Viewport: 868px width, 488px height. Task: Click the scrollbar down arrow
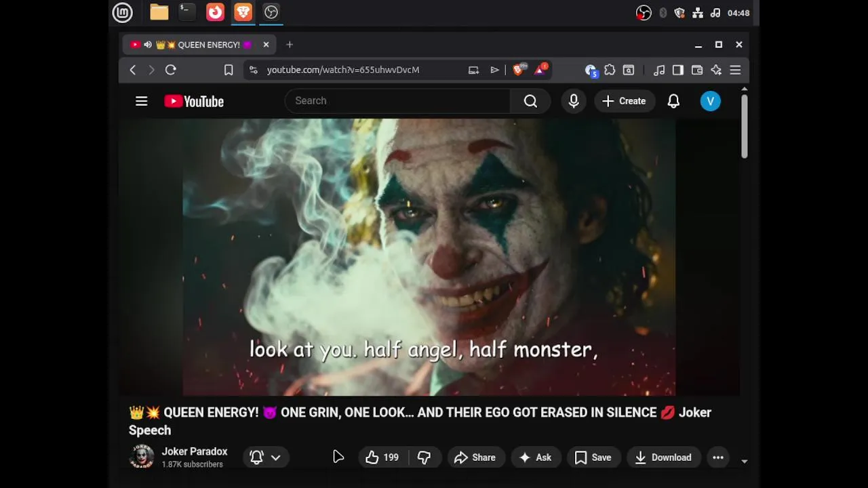point(744,461)
